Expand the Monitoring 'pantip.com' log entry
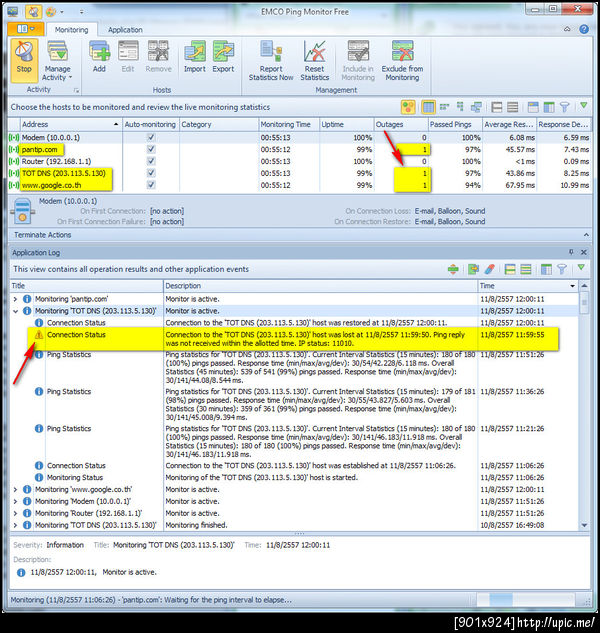This screenshot has width=600, height=633. click(15, 299)
